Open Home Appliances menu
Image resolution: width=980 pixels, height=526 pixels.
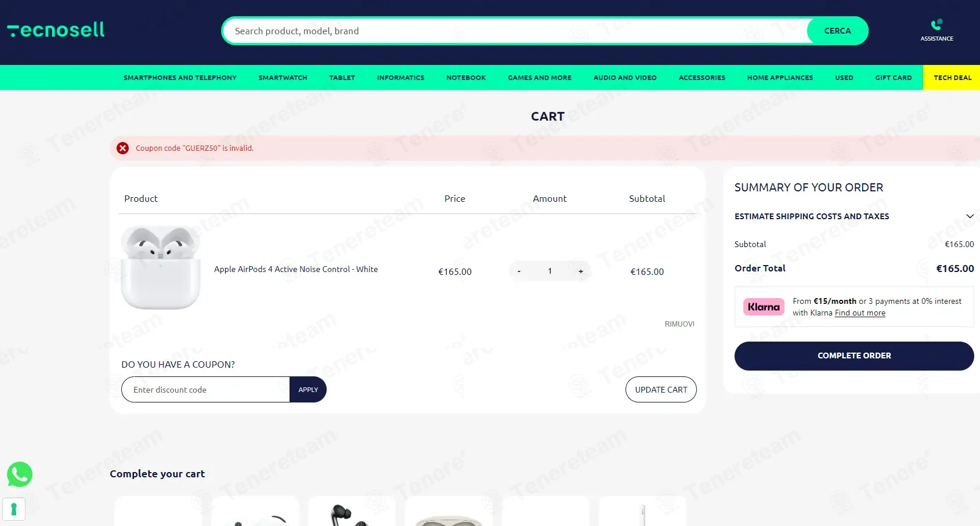(780, 78)
